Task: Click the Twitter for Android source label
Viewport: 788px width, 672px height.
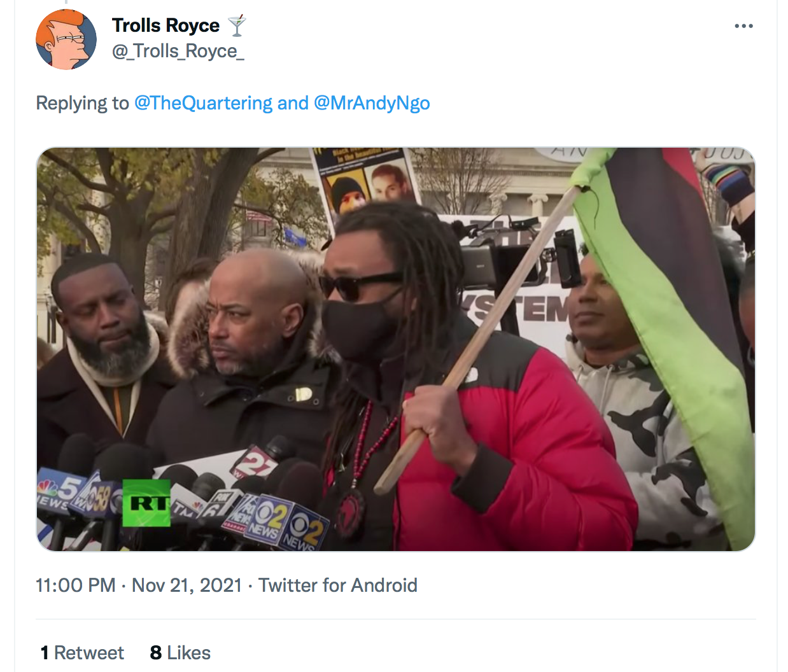Action: [x=338, y=585]
